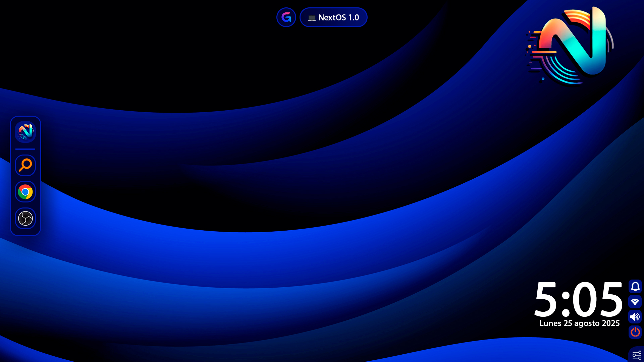Click the word Lunes in date
The image size is (644, 362).
coord(550,323)
